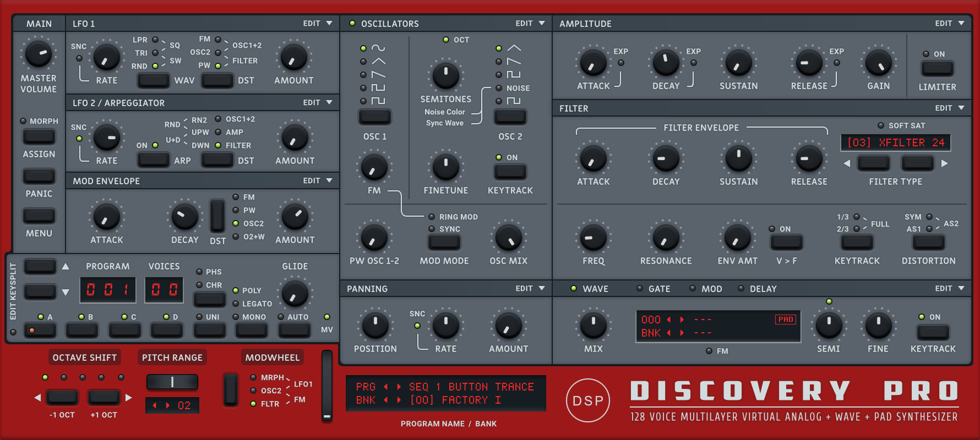Toggle the Limiter ON button
This screenshot has width=980, height=440.
click(937, 68)
